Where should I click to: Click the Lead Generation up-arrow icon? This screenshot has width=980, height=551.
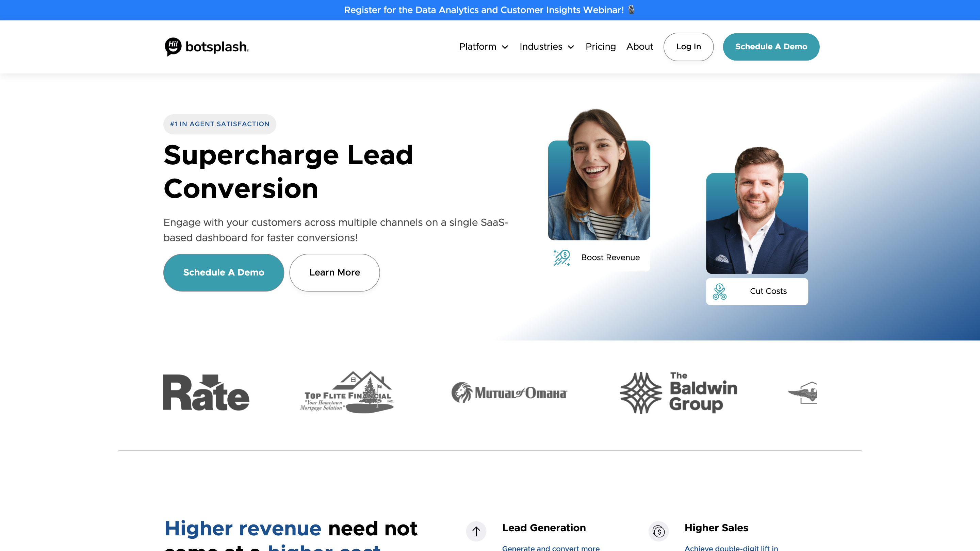[476, 531]
